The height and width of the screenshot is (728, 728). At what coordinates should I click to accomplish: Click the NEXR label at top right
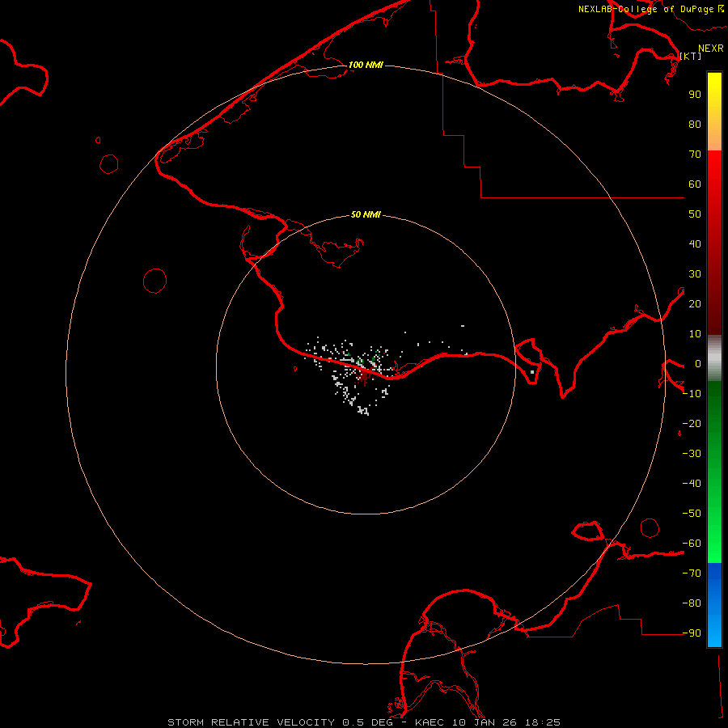tap(710, 49)
